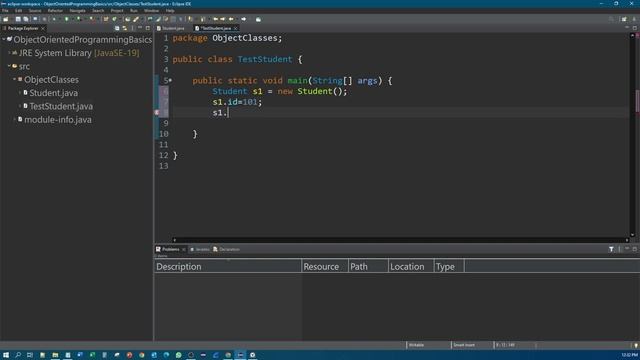Click 'TestStudent' class name in code
Viewport: 640px width, 360px height.
click(x=265, y=59)
